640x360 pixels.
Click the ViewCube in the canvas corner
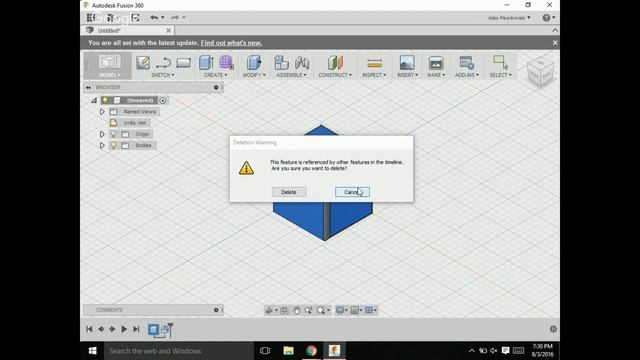coord(540,72)
